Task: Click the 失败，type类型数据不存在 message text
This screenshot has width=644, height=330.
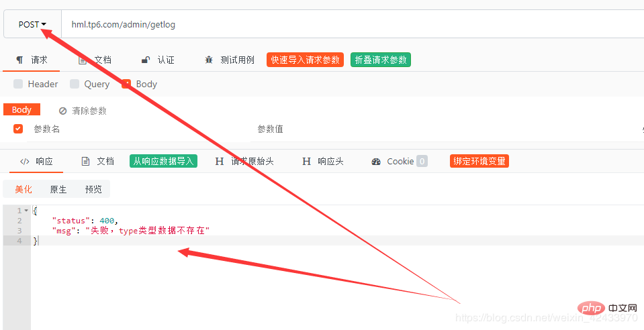Action: point(148,231)
